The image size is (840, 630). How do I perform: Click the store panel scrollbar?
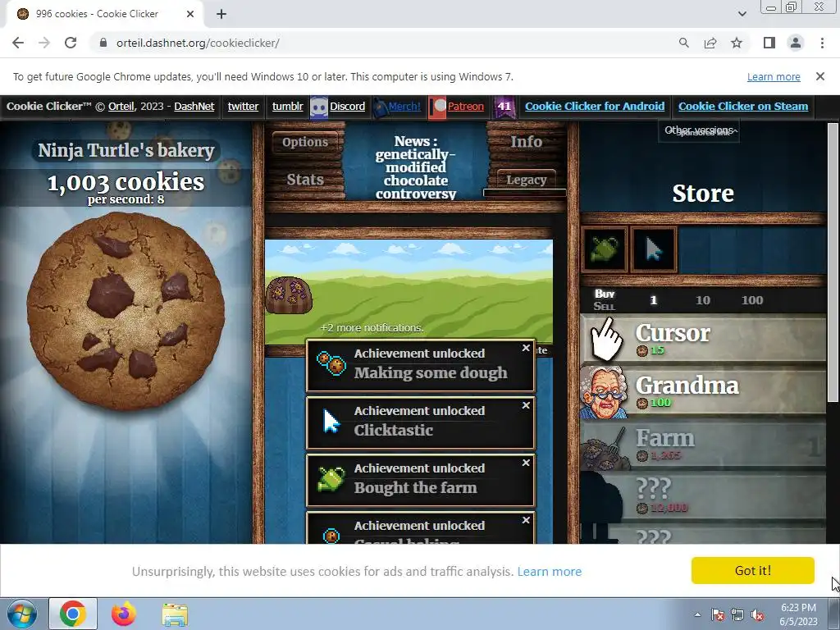pos(833,262)
